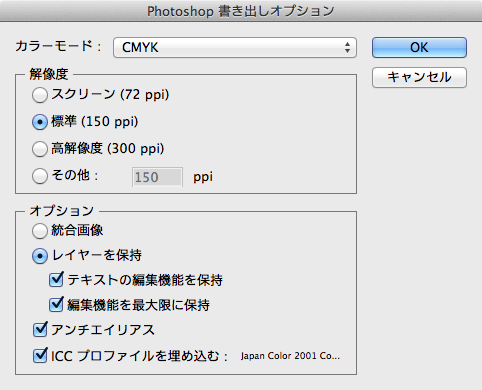Toggle テキストの編集機能を保持 checkbox
The image size is (482, 390).
point(56,279)
